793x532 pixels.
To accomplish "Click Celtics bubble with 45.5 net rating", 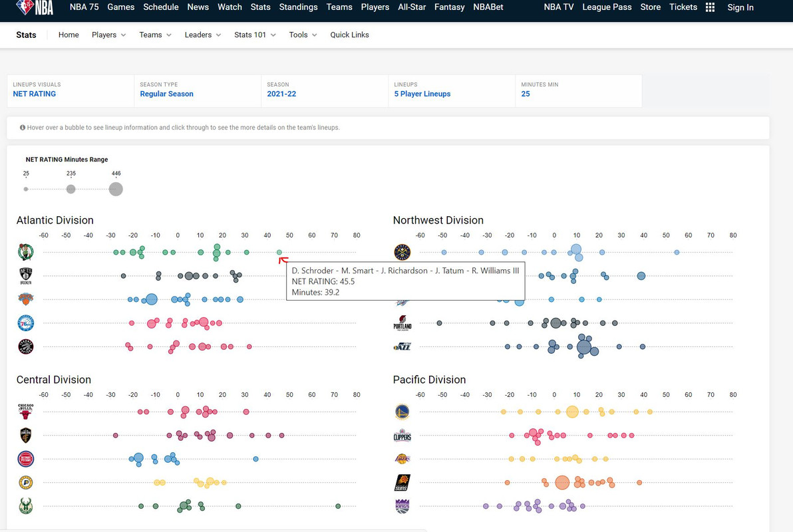I will click(279, 252).
